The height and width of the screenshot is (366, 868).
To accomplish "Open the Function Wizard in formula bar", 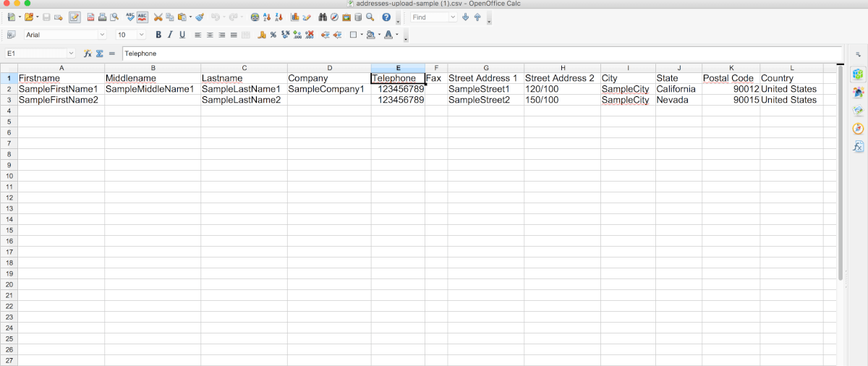I will [88, 54].
